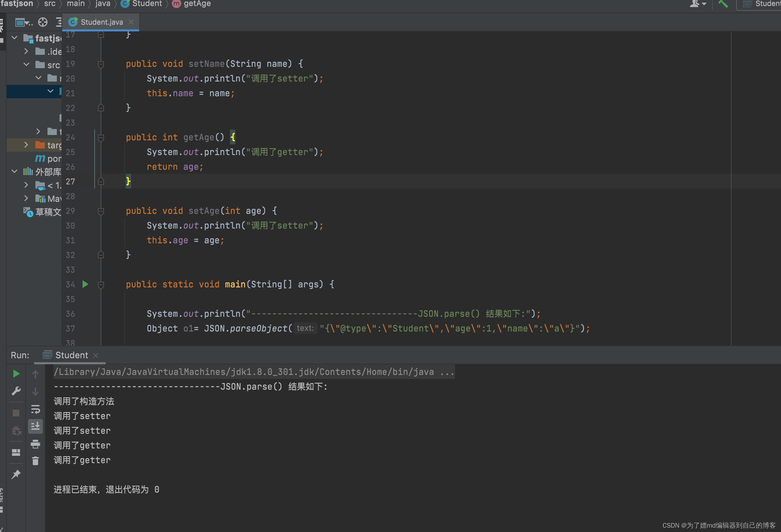Fold the setName method at line 19
Viewport: 781px width, 532px height.
(101, 64)
